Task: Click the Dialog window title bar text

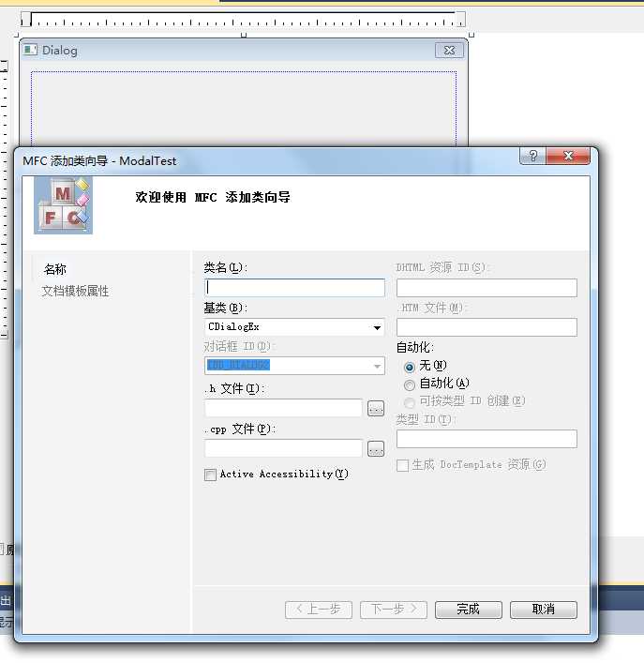Action: [60, 51]
